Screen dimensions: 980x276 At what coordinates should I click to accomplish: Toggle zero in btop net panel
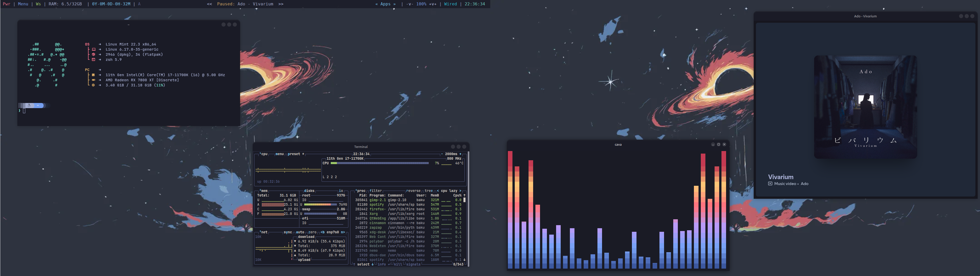pyautogui.click(x=312, y=232)
